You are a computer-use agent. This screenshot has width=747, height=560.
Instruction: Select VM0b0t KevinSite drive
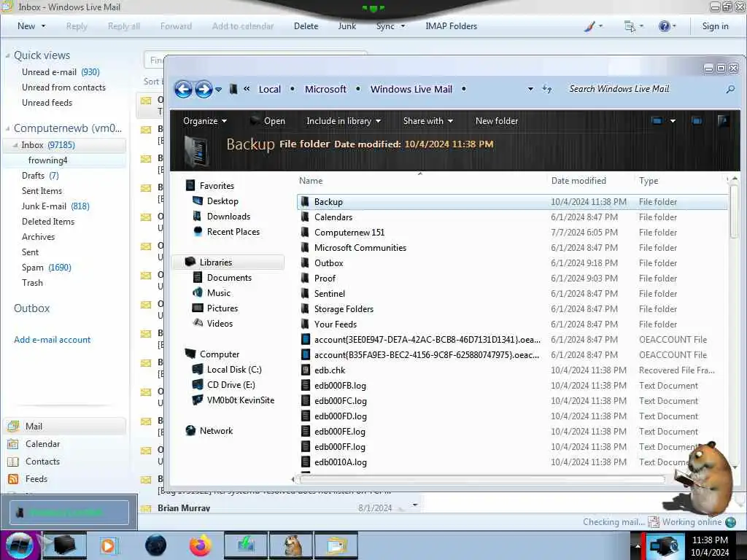tap(240, 400)
